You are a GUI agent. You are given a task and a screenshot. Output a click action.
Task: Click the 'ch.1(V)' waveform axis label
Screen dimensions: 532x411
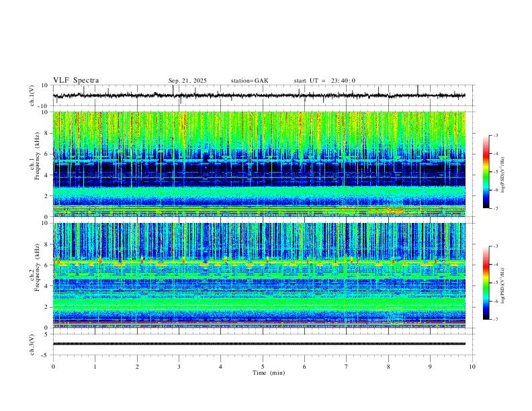[32, 95]
